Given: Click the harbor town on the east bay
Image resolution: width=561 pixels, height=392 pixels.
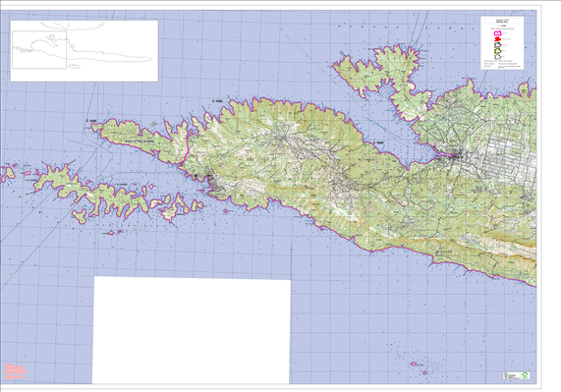Looking at the screenshot, I should (456, 156).
